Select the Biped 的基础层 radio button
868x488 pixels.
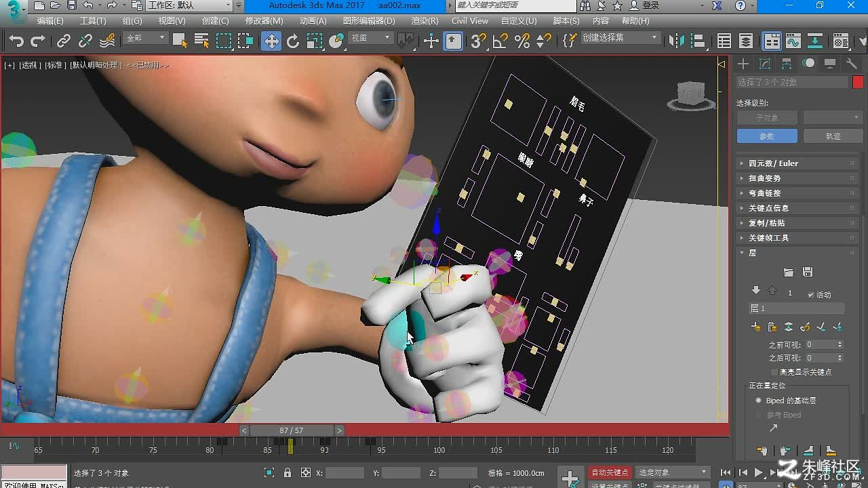click(759, 401)
